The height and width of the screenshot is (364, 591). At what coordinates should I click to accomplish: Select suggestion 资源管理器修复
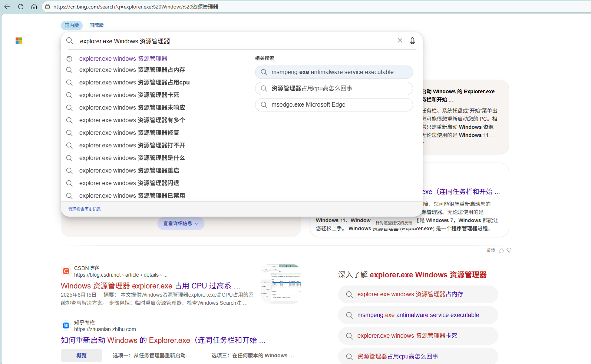pyautogui.click(x=129, y=133)
